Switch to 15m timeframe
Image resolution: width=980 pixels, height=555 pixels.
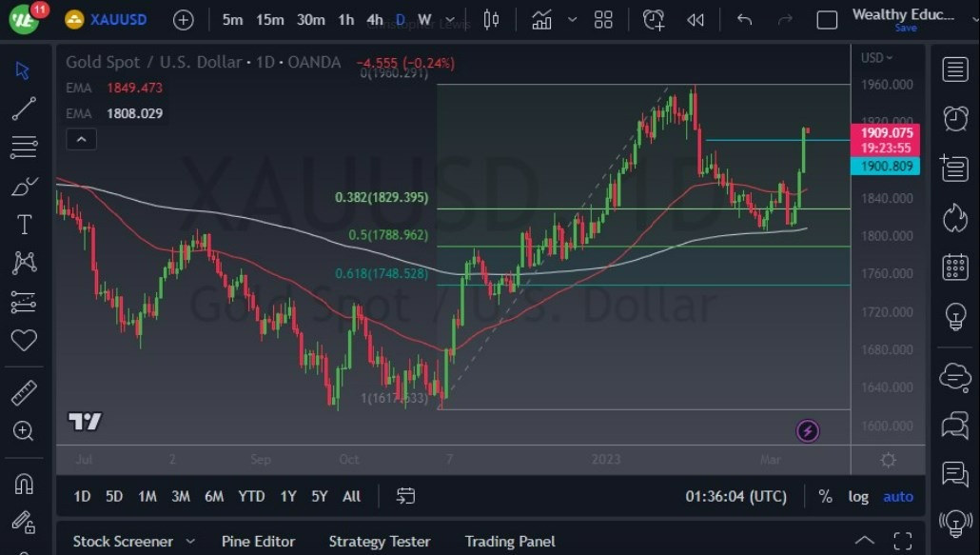(270, 20)
